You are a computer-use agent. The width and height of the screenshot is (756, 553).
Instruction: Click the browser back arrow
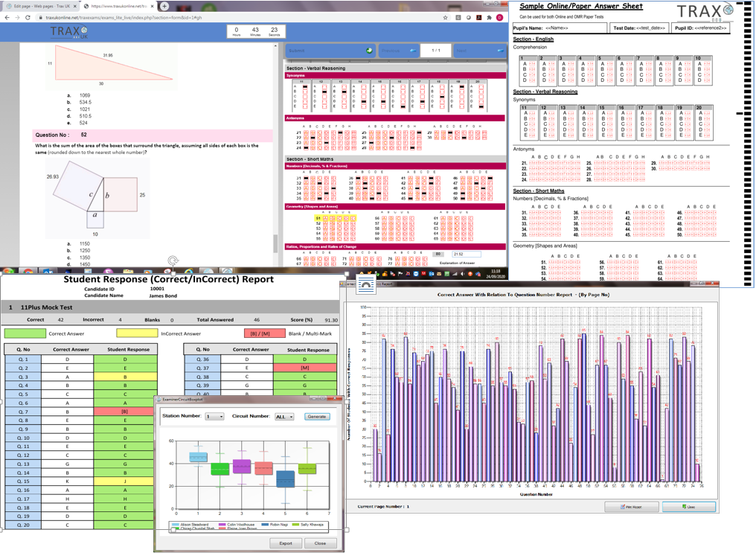[7, 17]
